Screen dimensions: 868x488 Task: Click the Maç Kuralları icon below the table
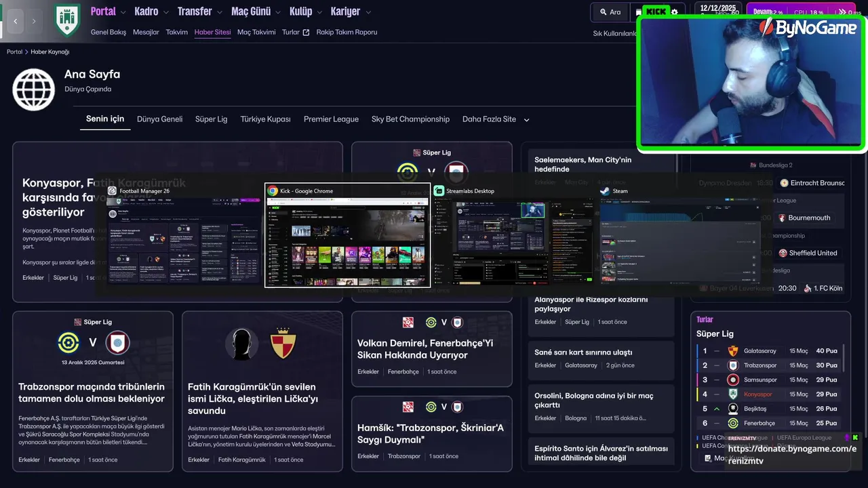pyautogui.click(x=707, y=459)
